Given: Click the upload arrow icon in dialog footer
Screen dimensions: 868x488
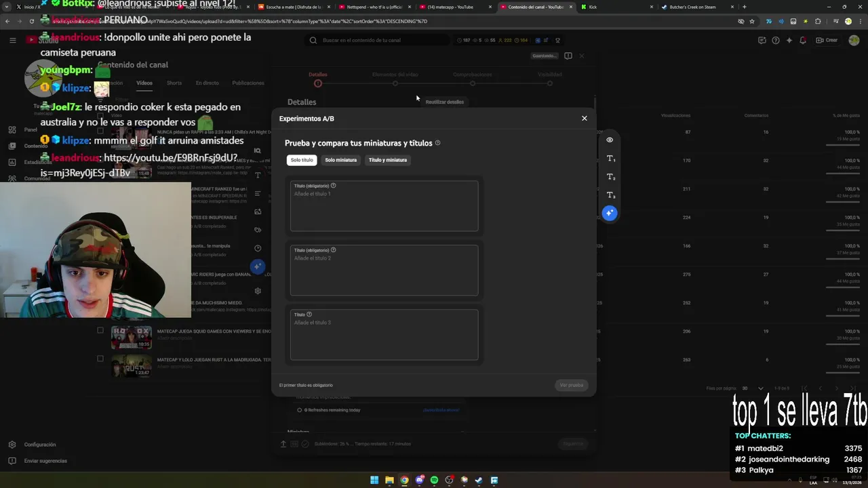Looking at the screenshot, I should [283, 444].
